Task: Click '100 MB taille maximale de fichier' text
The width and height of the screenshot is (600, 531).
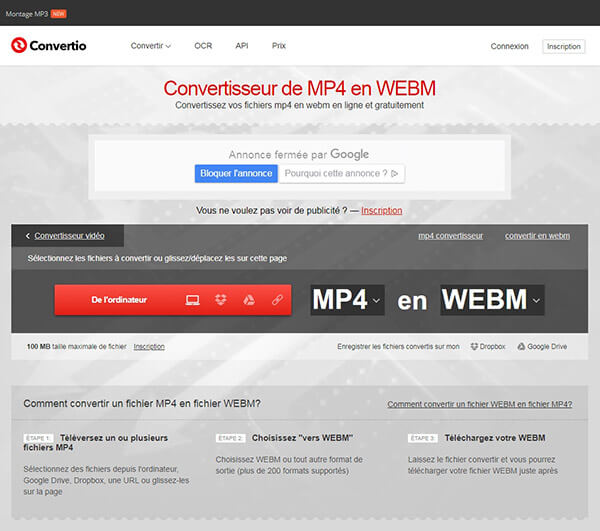Action: click(77, 347)
